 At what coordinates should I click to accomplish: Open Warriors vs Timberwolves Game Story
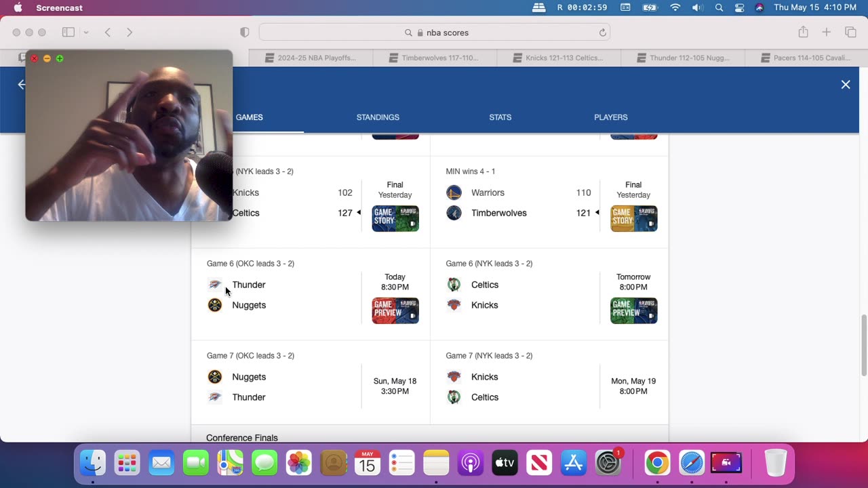coord(634,218)
